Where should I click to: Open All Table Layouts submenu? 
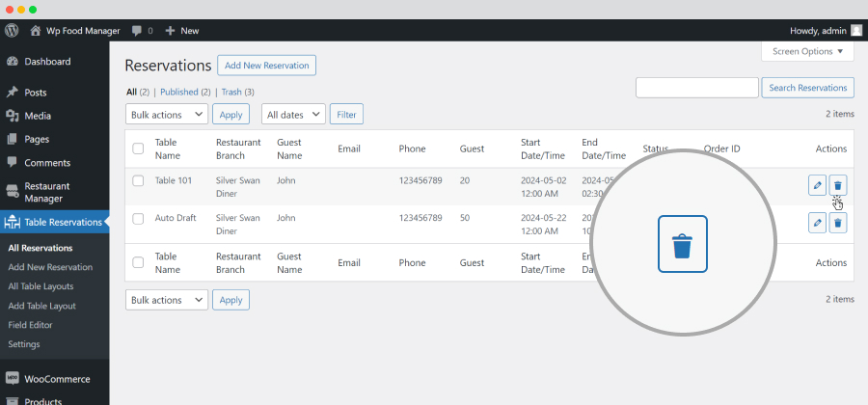[x=41, y=286]
